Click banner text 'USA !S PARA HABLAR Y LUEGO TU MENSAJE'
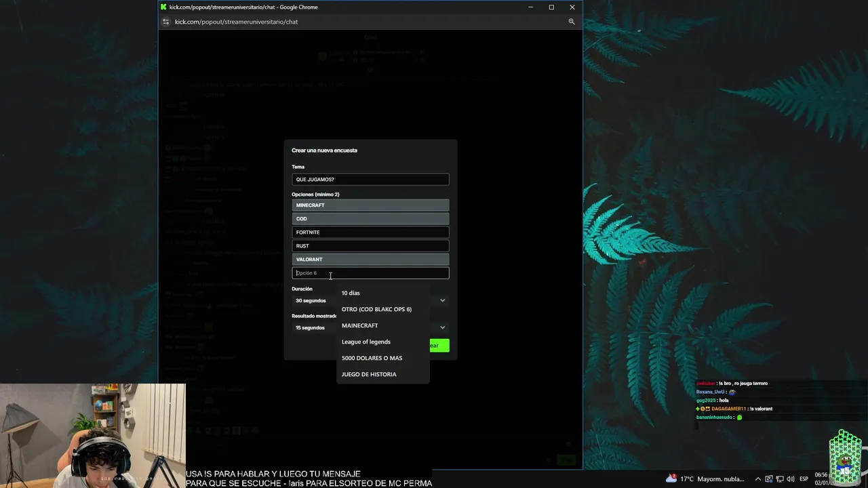 tap(273, 474)
